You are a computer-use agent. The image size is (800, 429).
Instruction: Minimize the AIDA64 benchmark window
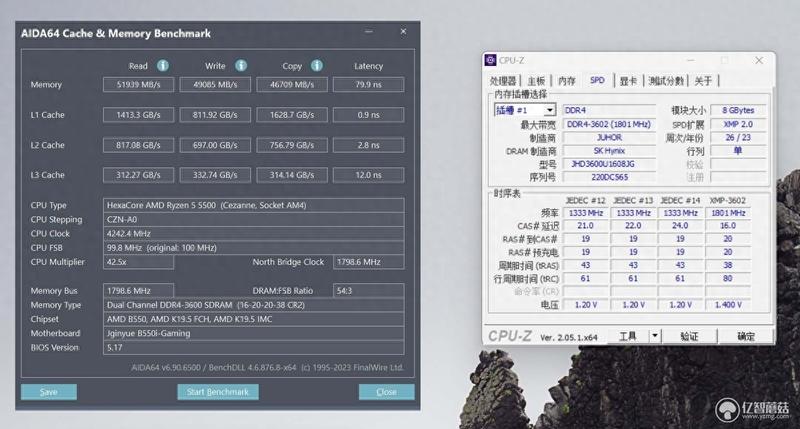[x=368, y=32]
